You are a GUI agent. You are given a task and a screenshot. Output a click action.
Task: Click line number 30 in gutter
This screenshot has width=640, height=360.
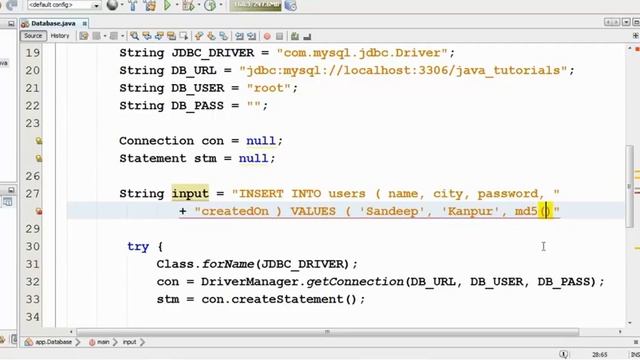click(x=33, y=247)
